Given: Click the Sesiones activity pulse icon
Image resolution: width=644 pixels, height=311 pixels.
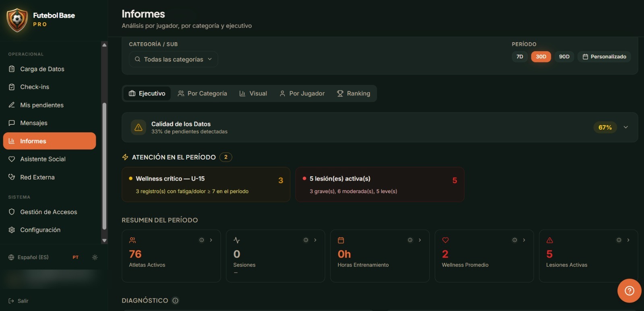Looking at the screenshot, I should (x=237, y=240).
